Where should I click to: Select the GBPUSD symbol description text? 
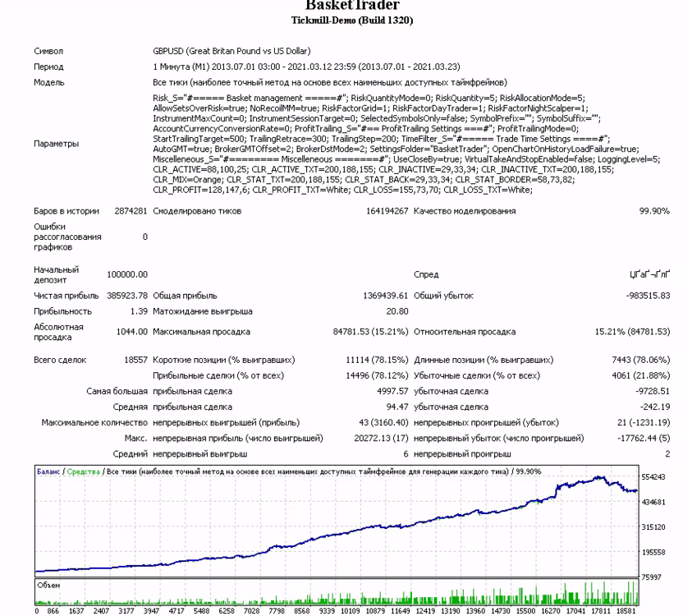click(x=231, y=51)
